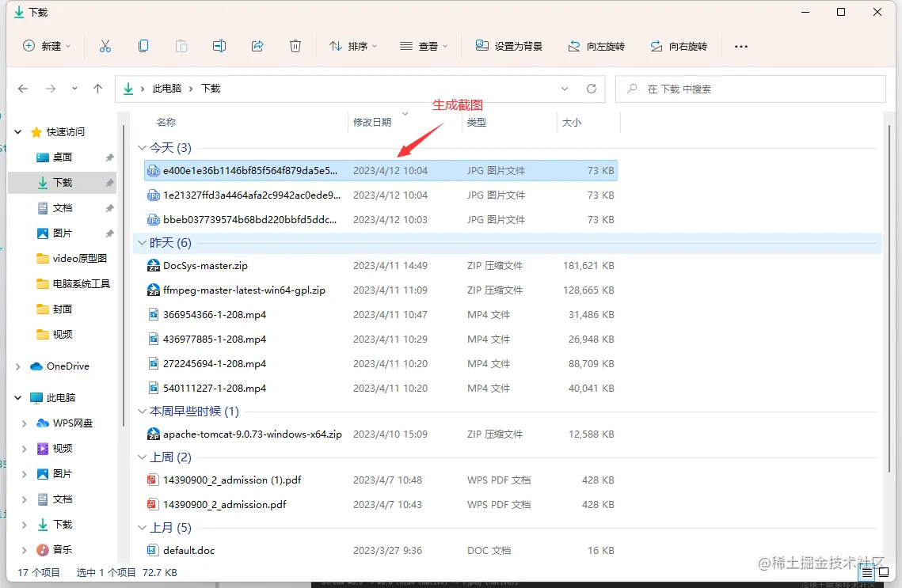Go back with the left arrow
Screen dimensions: 902x588
point(23,89)
